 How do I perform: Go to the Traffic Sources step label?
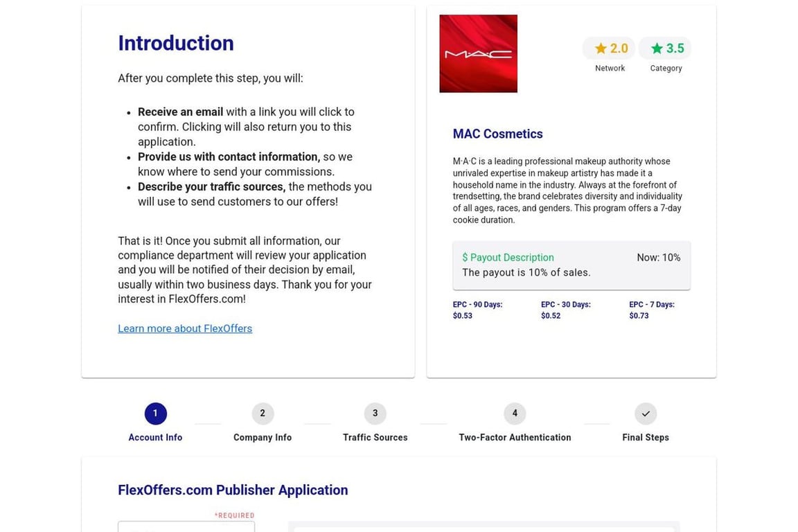coord(375,437)
